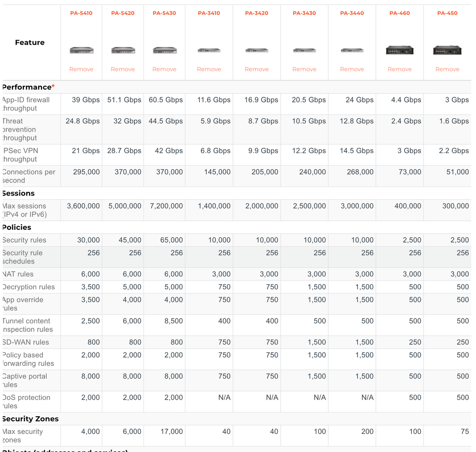Remove PA-460 from the comparison
This screenshot has width=476, height=452.
(x=400, y=69)
